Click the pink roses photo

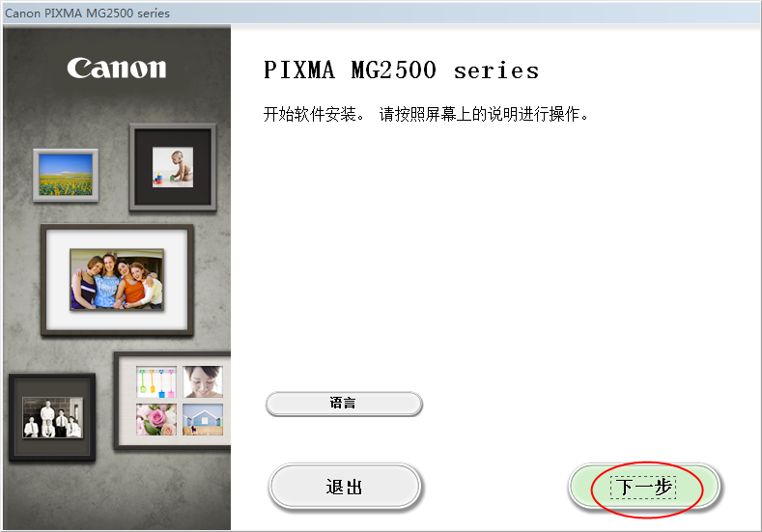click(156, 419)
